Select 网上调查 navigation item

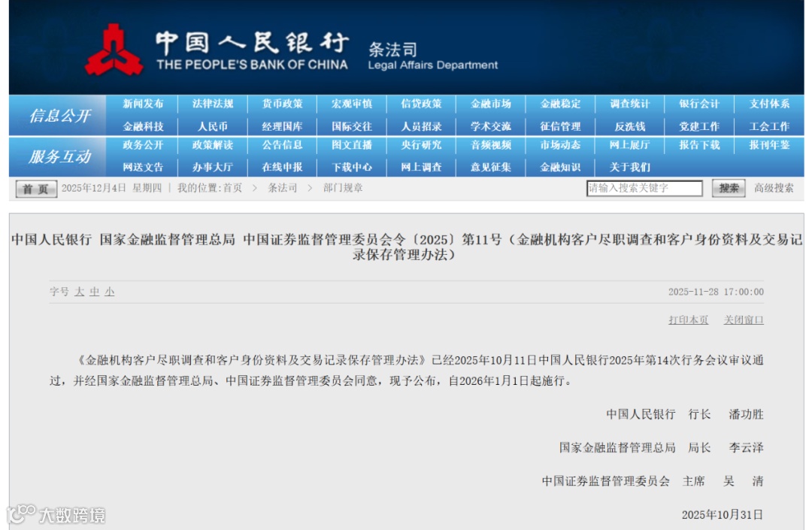point(421,167)
